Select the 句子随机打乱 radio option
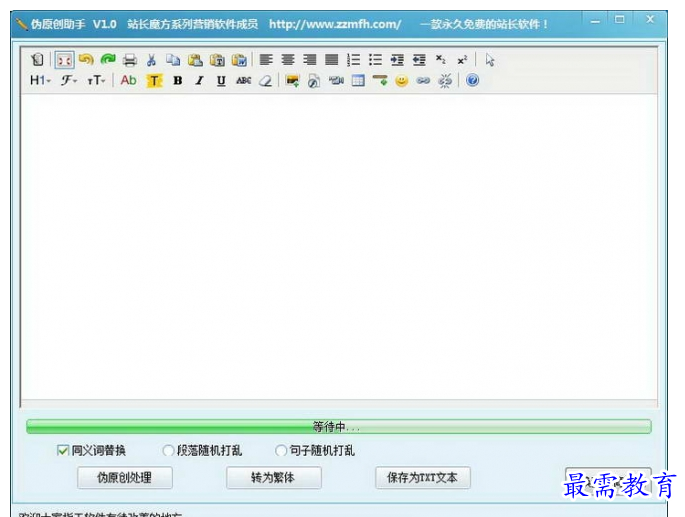This screenshot has width=685, height=517. click(x=281, y=450)
